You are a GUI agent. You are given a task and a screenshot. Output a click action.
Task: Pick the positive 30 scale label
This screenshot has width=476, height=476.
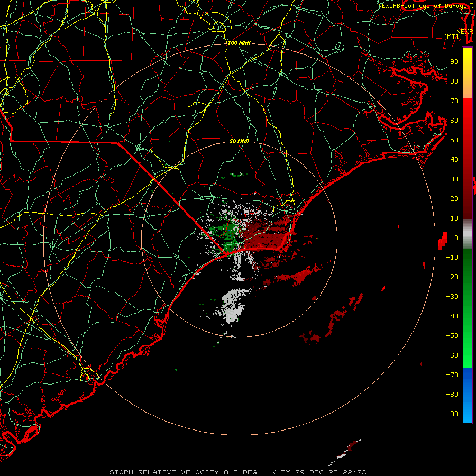[x=454, y=179]
